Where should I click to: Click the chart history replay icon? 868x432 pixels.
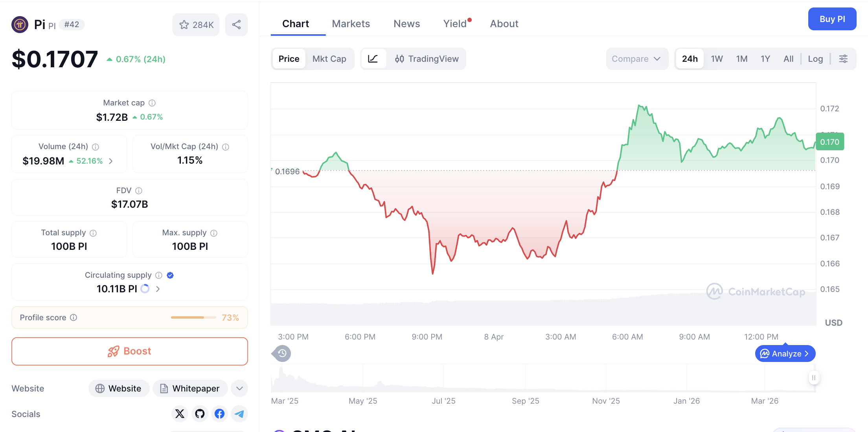(x=281, y=353)
